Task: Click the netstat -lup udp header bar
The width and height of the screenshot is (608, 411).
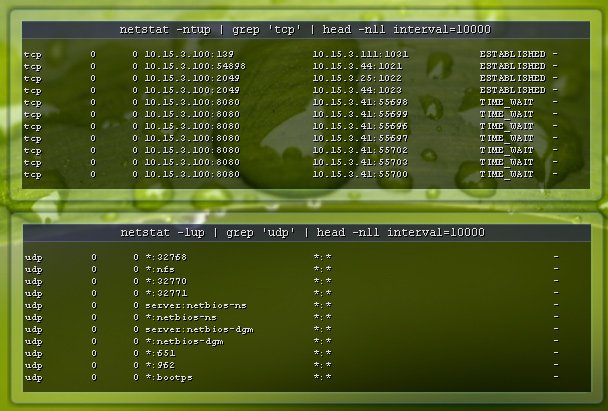Action: [302, 232]
